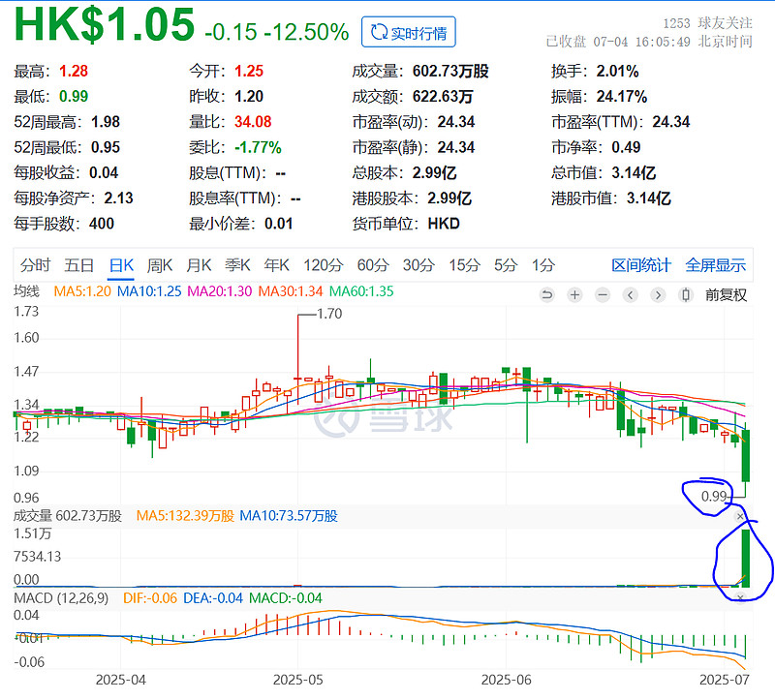The image size is (775, 700).
Task: Move chart left with the left chevron
Action: coord(631,295)
